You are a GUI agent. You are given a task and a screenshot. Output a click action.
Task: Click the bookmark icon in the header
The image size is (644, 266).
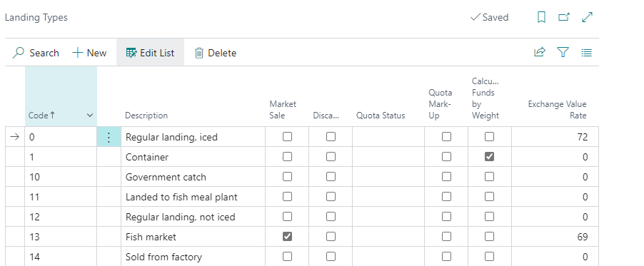click(541, 17)
